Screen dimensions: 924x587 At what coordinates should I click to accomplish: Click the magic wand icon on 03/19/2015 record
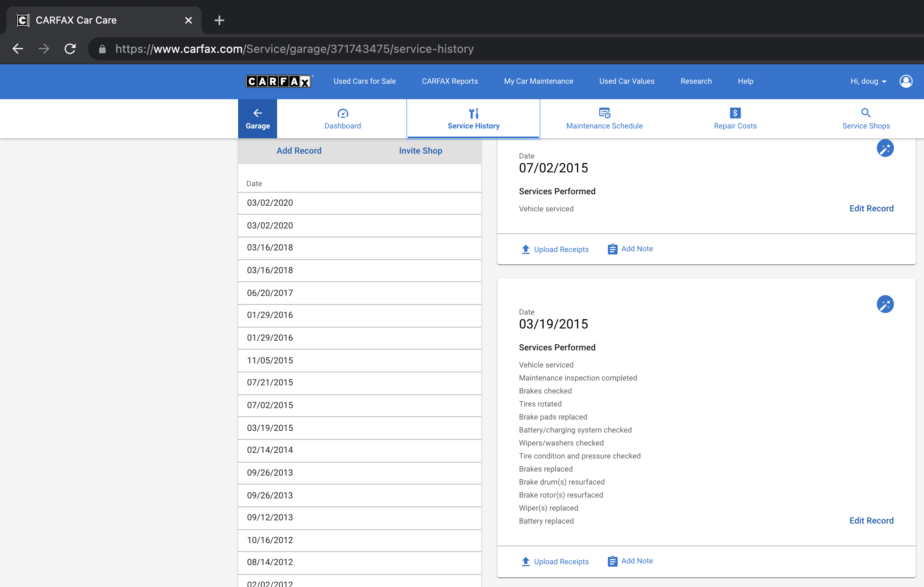pyautogui.click(x=885, y=304)
